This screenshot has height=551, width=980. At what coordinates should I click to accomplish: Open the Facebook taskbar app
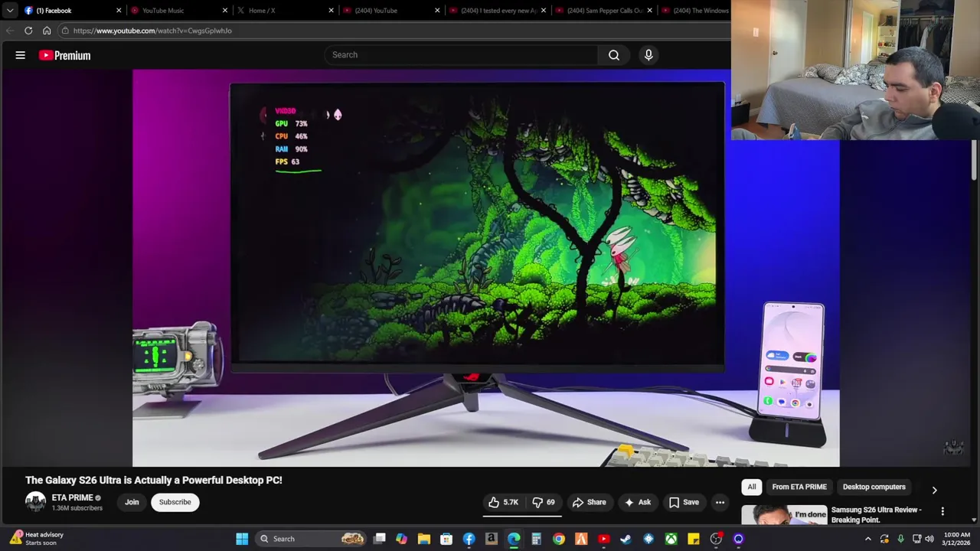(469, 539)
